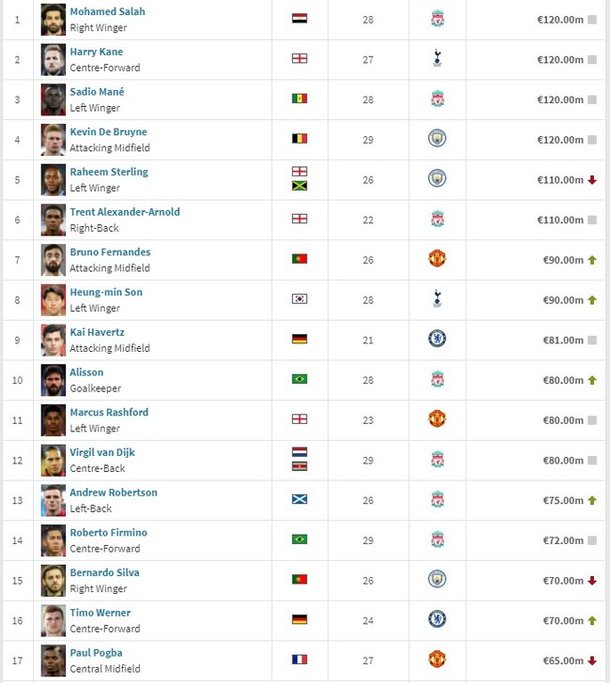Click Roberto Firmino's €72.00m market value
The width and height of the screenshot is (610, 683).
pos(563,541)
